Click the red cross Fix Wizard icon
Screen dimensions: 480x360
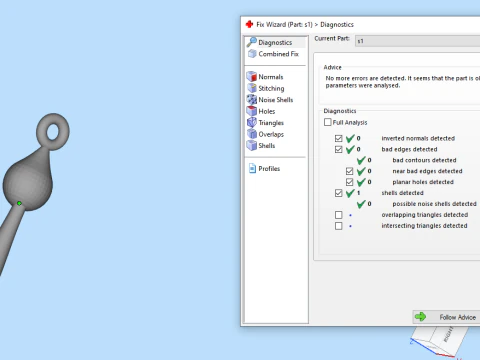[x=249, y=24]
